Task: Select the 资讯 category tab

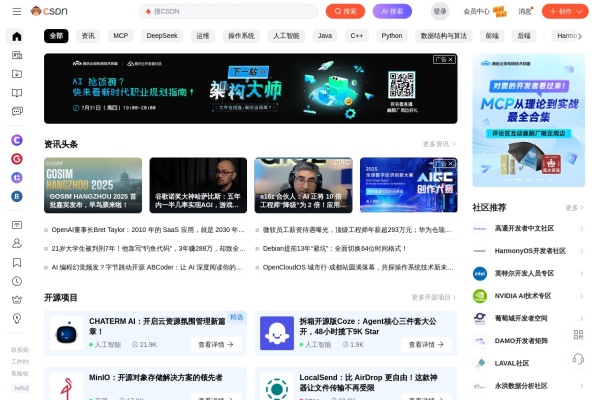Action: [x=88, y=36]
